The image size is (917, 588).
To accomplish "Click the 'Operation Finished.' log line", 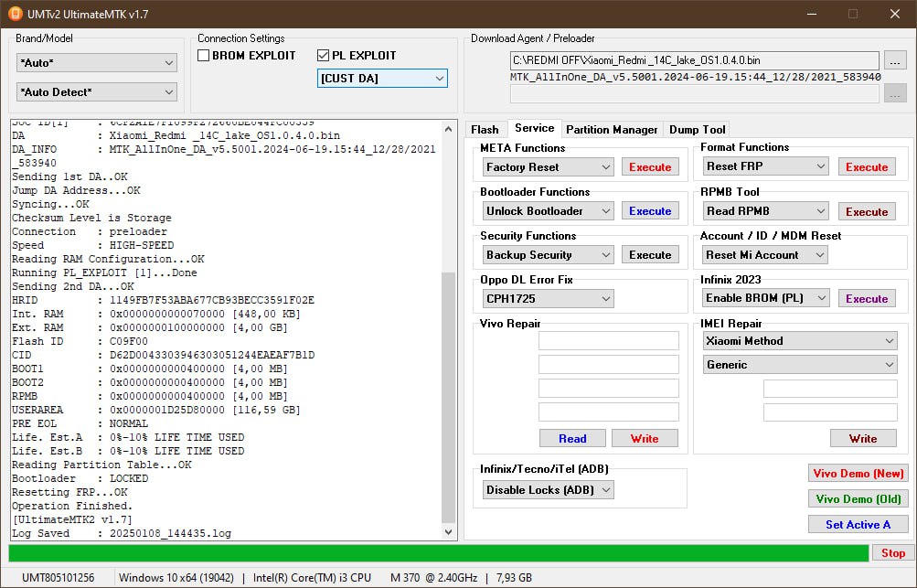I will pyautogui.click(x=72, y=506).
